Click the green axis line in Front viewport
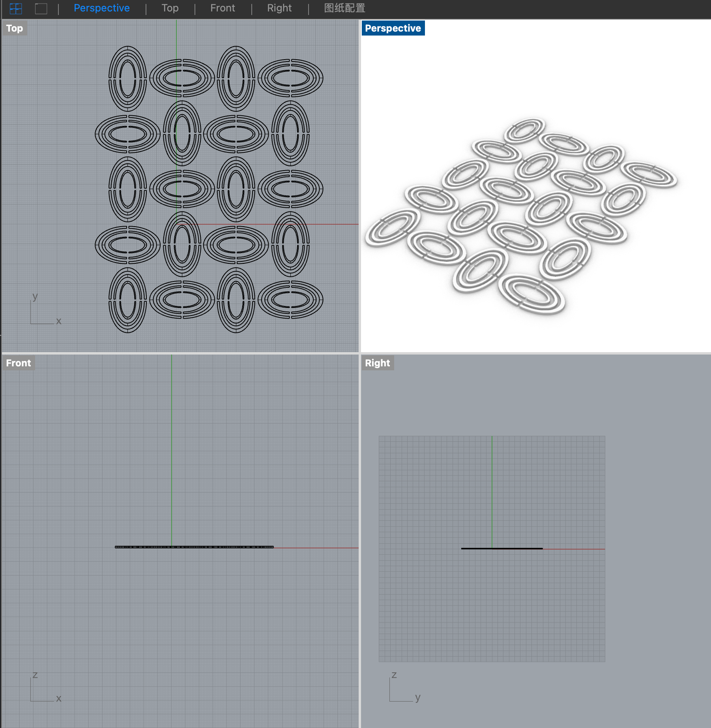This screenshot has height=728, width=711. (172, 450)
